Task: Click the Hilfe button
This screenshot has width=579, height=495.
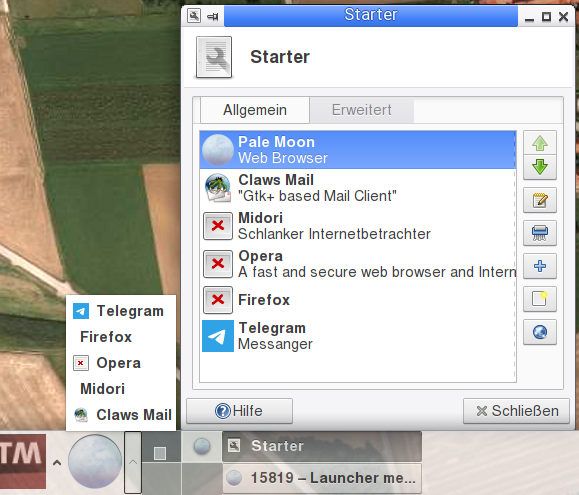Action: pyautogui.click(x=239, y=411)
